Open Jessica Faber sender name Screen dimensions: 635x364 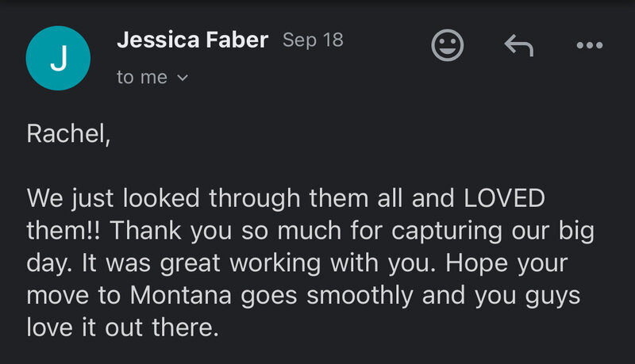192,40
